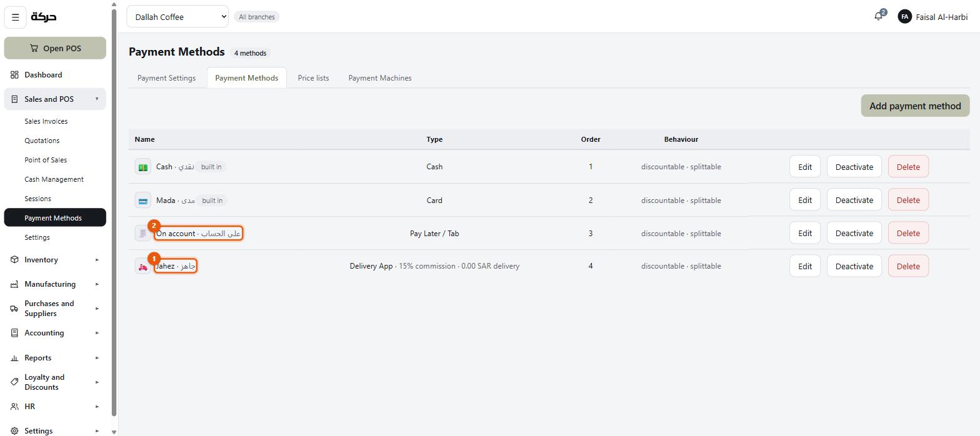Click the FA user avatar
980x436 pixels.
pyautogui.click(x=904, y=17)
